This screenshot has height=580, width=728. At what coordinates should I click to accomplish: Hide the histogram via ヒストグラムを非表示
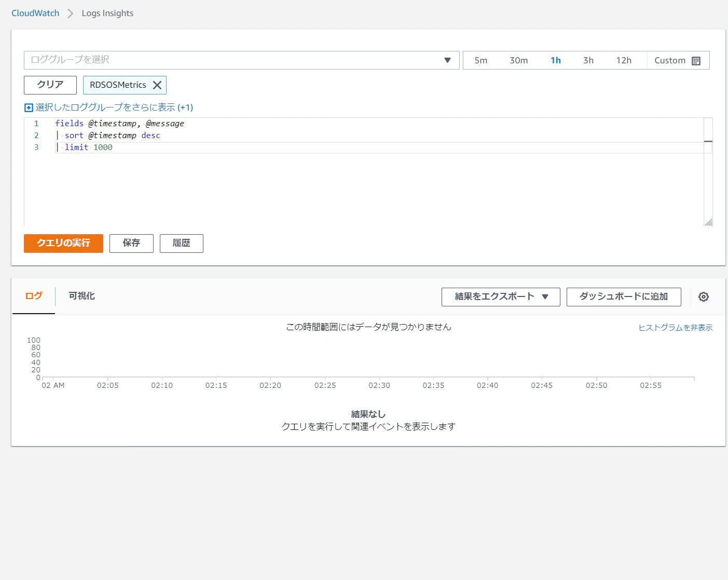[x=675, y=328]
